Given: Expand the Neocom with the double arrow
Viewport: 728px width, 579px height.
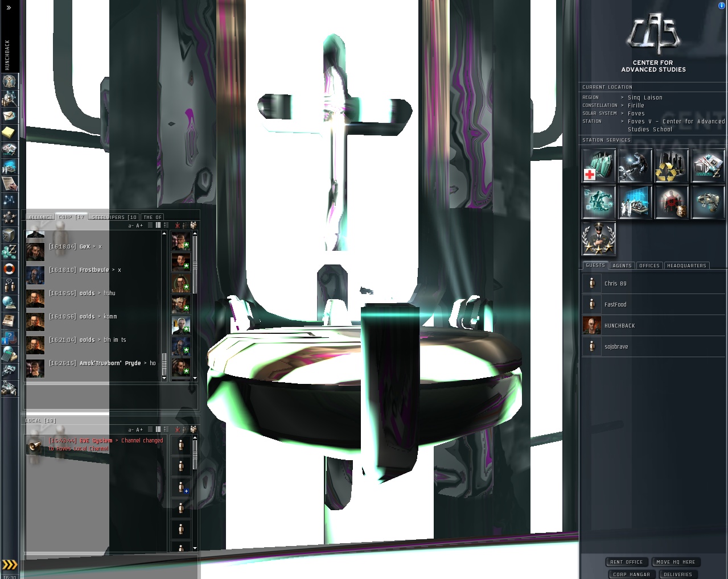Looking at the screenshot, I should pos(9,8).
